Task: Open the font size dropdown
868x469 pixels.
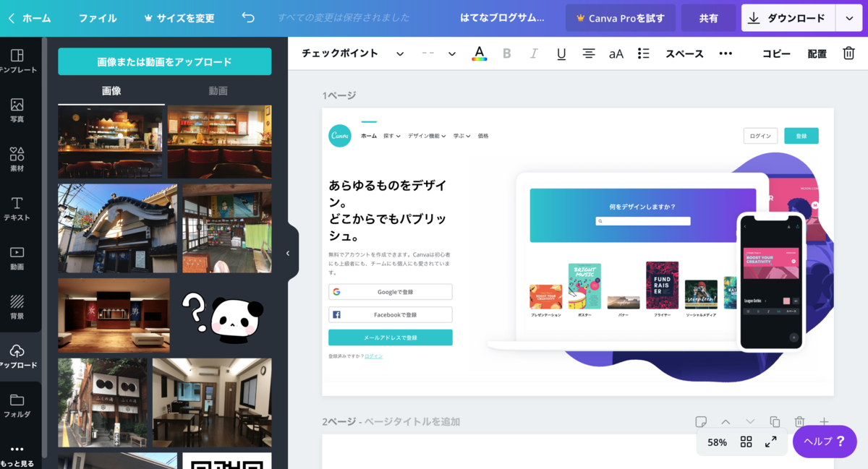Action: coord(438,53)
